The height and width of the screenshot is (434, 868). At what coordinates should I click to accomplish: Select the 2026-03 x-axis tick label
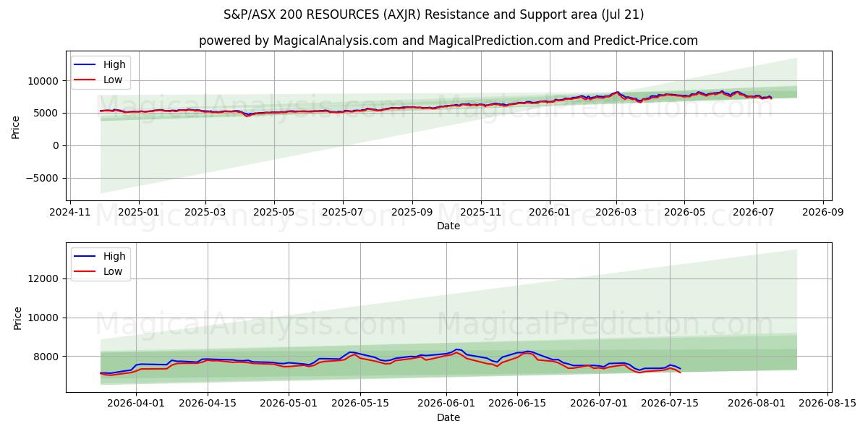pos(616,213)
